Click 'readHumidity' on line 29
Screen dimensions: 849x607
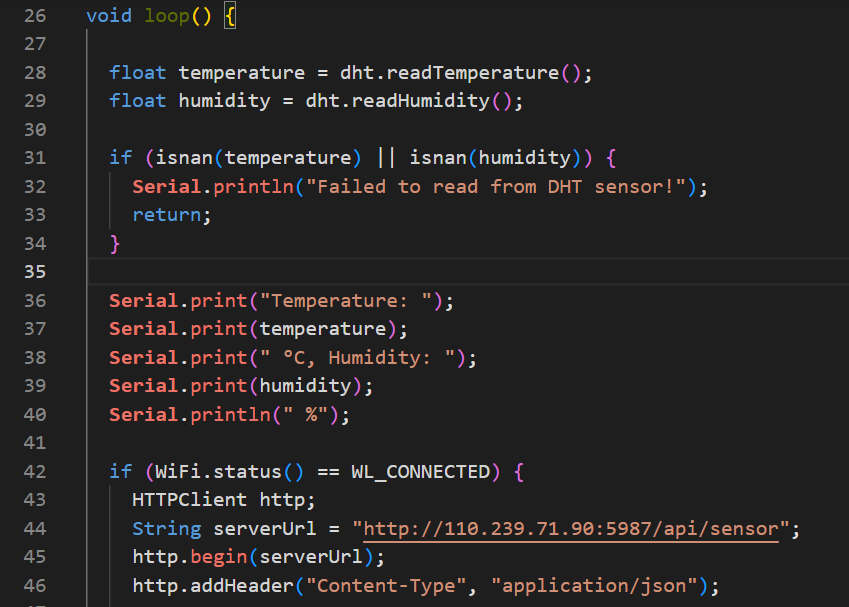coord(421,101)
